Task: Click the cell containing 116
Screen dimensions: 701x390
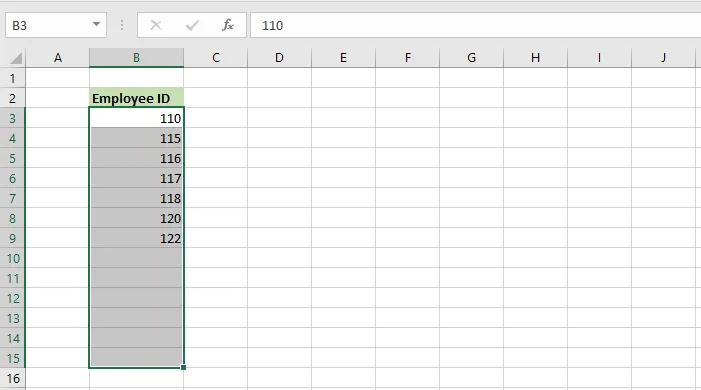Action: click(136, 158)
